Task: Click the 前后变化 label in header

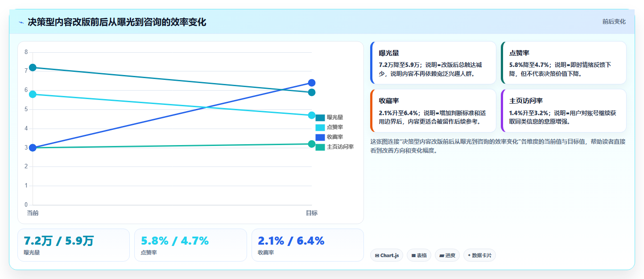Action: click(614, 21)
